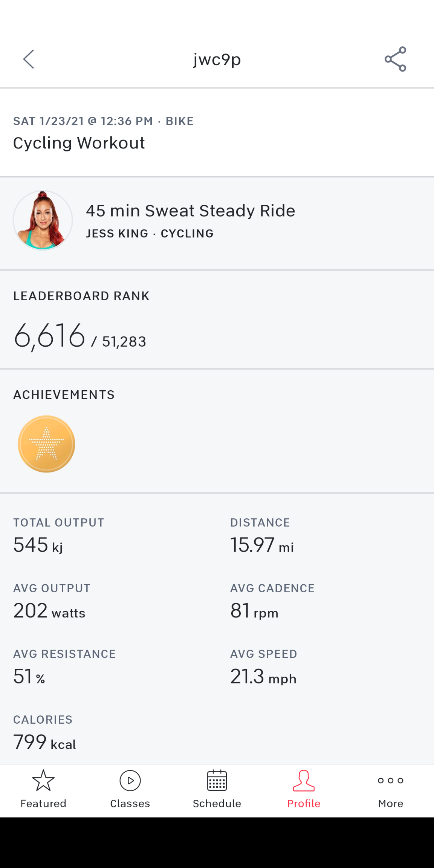Open the Classes play icon
Image resolution: width=434 pixels, height=868 pixels.
click(130, 780)
